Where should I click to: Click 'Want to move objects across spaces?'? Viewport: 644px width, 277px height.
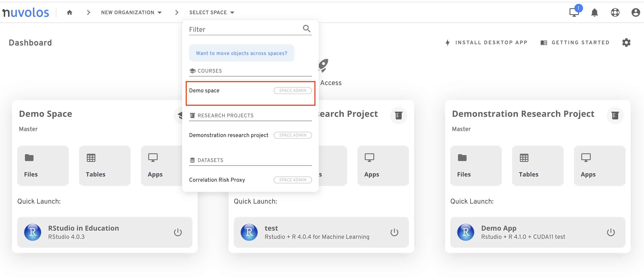pos(241,53)
